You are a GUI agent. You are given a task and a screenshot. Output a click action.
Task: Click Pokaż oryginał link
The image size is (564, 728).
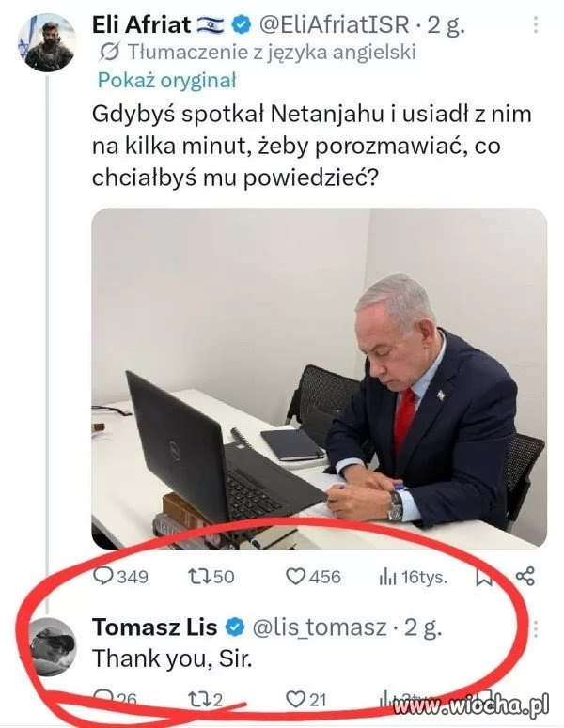166,81
